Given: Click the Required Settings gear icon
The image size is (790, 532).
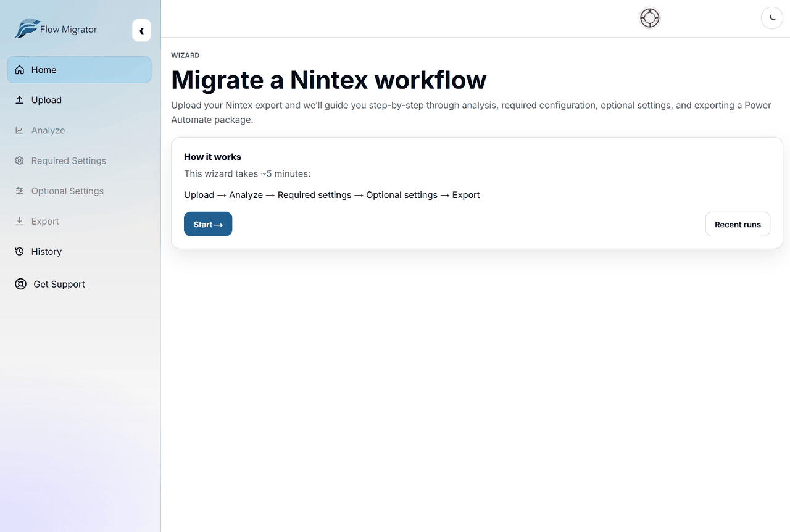Looking at the screenshot, I should (x=19, y=160).
